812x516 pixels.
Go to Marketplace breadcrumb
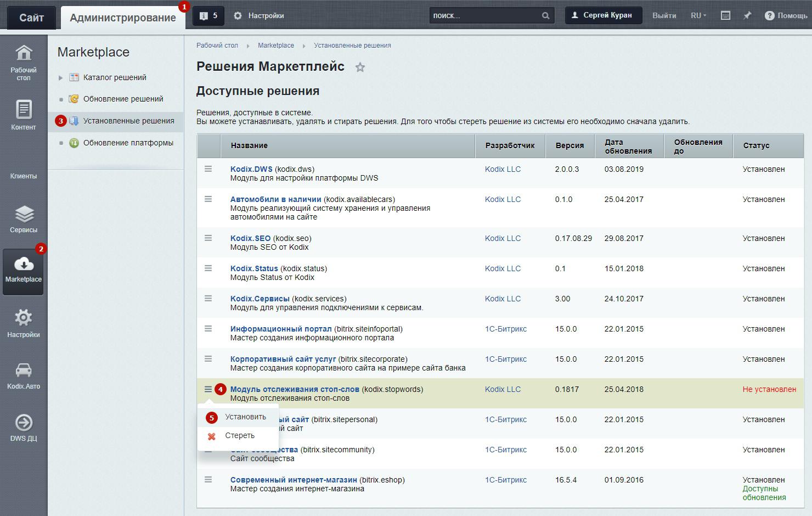[x=276, y=46]
